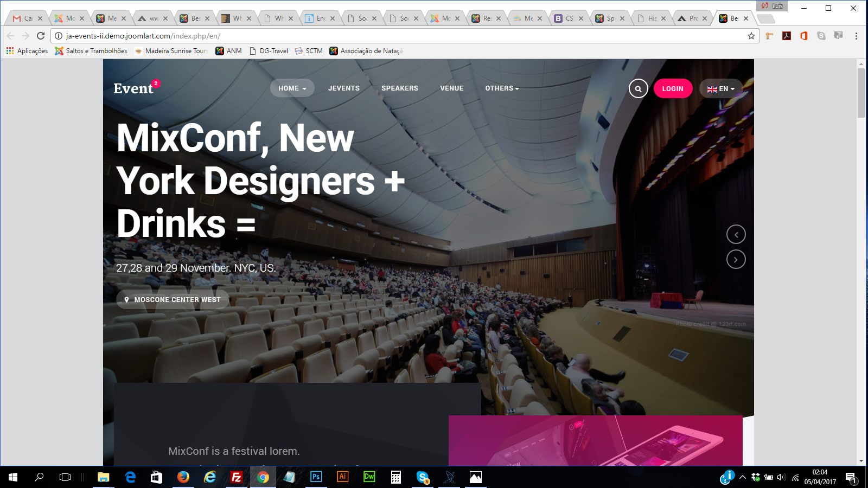Click the Office extension icon

point(804,36)
